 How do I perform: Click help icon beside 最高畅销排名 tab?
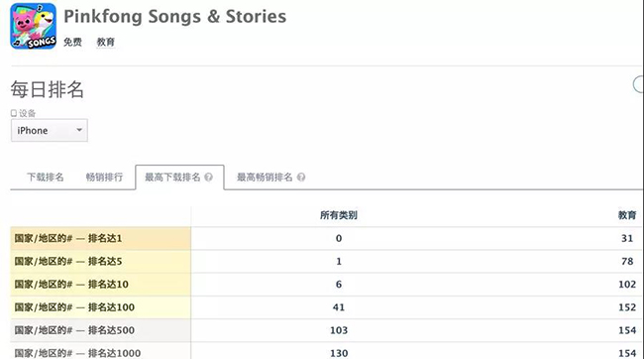tap(301, 178)
